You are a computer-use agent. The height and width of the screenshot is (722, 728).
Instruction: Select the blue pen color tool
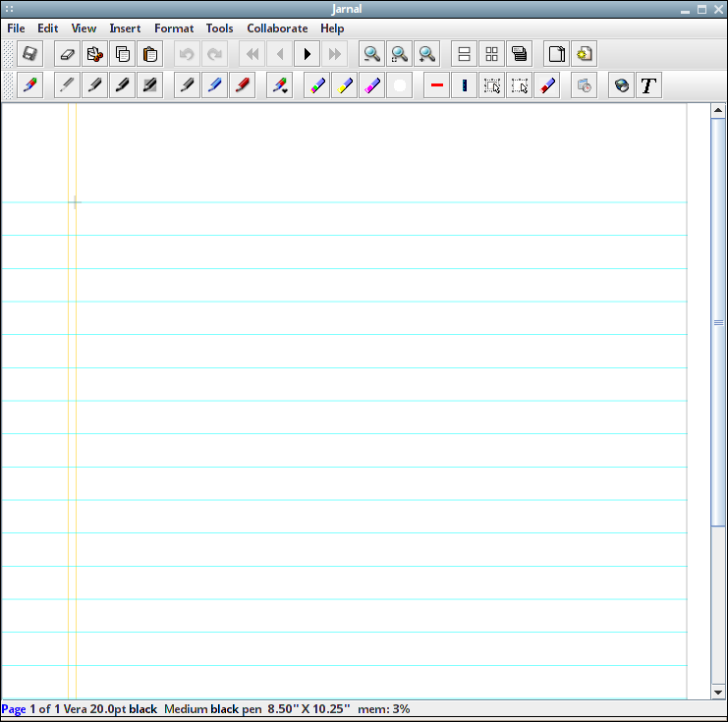click(214, 84)
